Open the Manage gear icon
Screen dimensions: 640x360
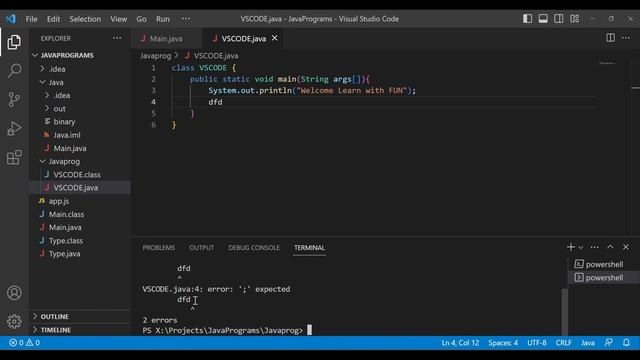tap(14, 321)
